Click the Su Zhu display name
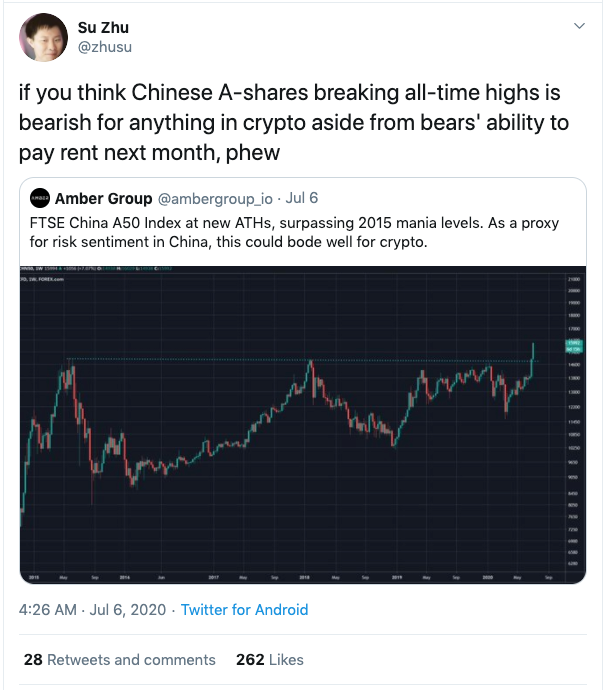Screen dimensions: 607x690 point(103,27)
